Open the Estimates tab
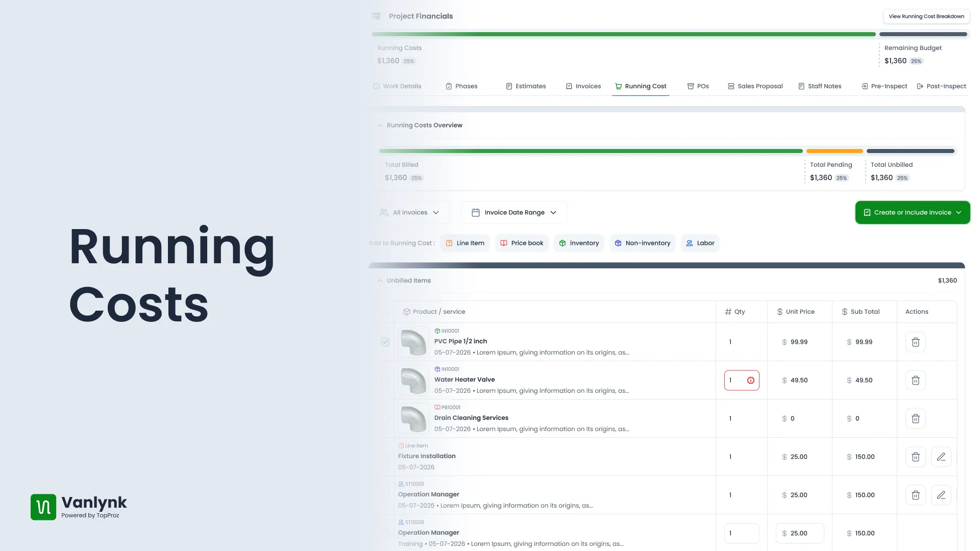Screen dimensions: 980x551 [526, 86]
